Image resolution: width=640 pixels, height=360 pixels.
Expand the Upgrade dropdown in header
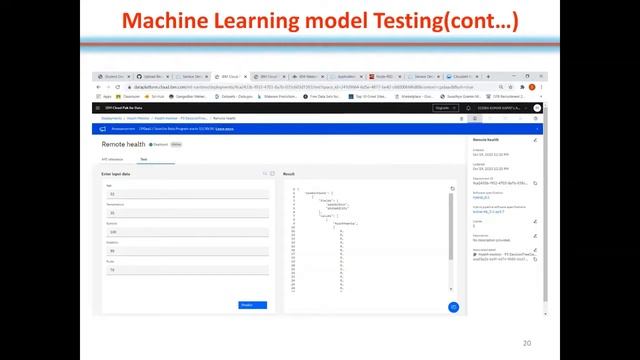(x=445, y=108)
